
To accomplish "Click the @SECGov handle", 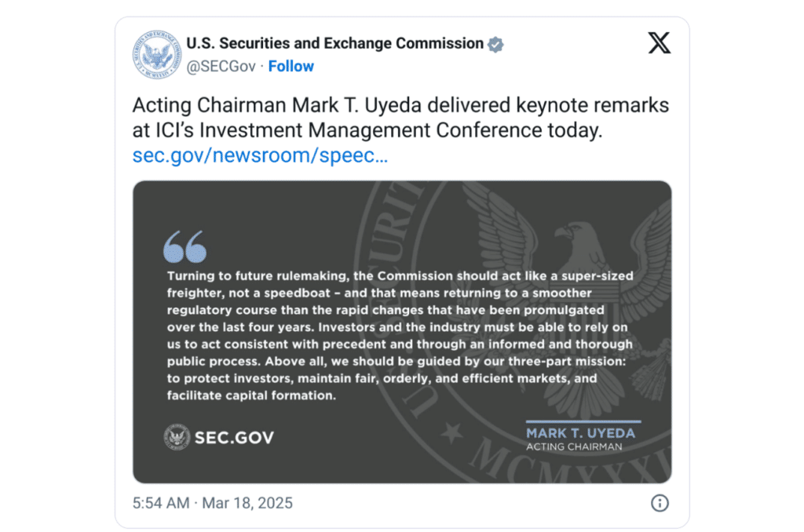I will (221, 67).
